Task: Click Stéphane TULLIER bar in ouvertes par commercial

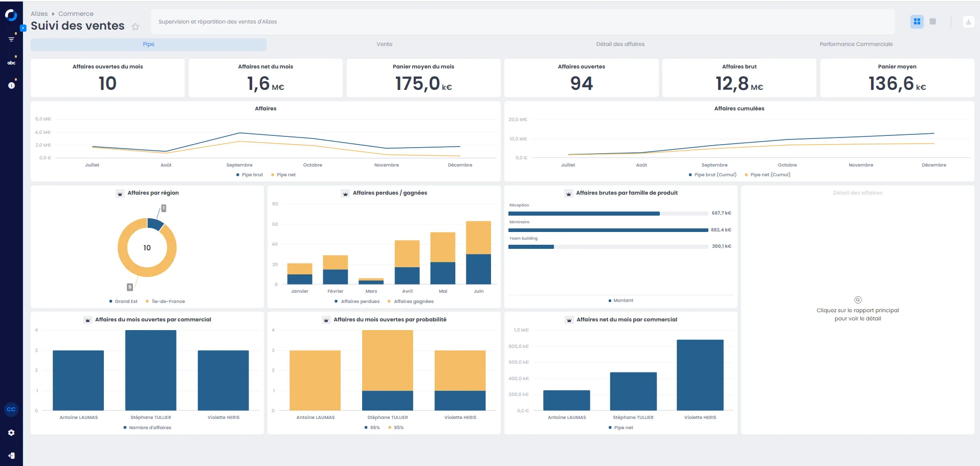Action: point(151,370)
